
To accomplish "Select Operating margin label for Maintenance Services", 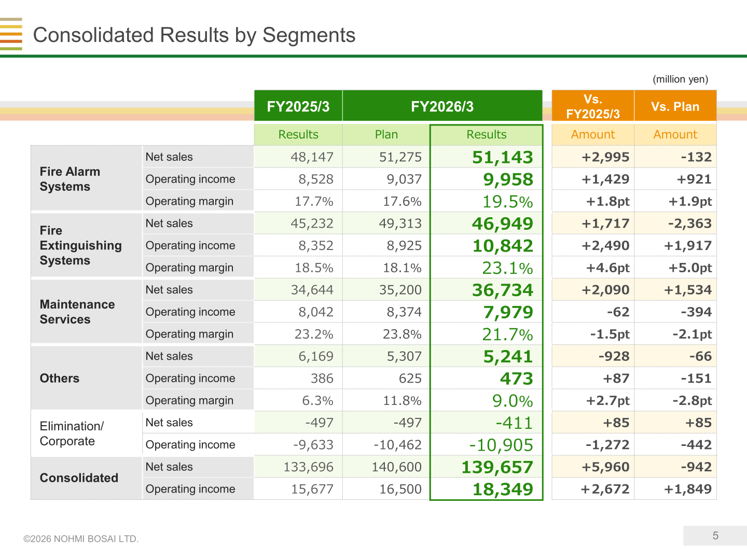I will coord(189,334).
